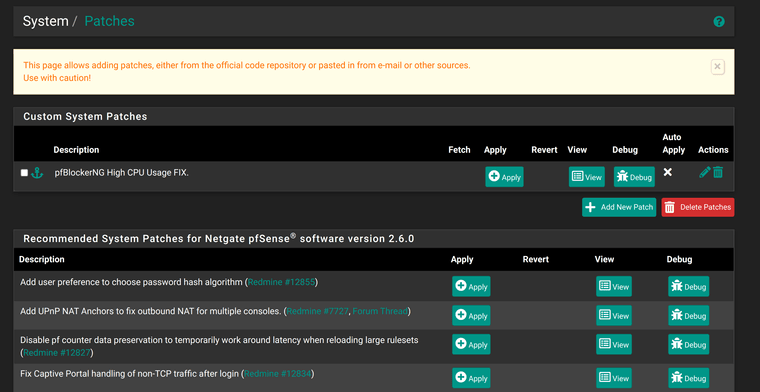Open Redmine #12834 link
This screenshot has width=760, height=392.
pos(278,374)
